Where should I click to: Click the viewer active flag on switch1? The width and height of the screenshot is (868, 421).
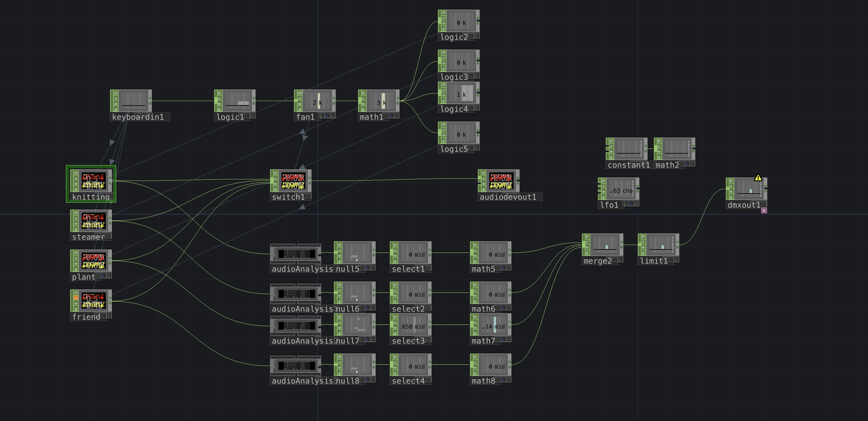pos(276,172)
